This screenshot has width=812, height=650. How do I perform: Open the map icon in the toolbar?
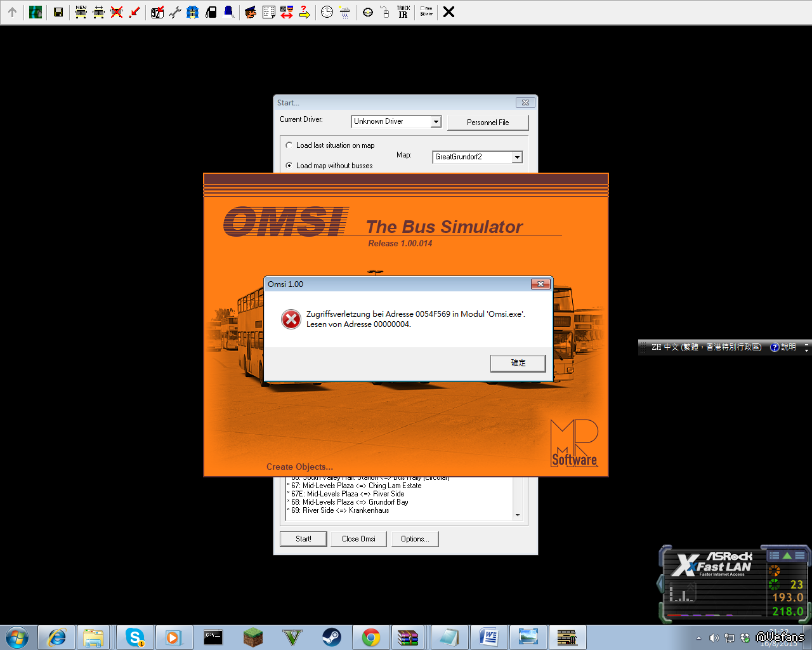tap(36, 12)
